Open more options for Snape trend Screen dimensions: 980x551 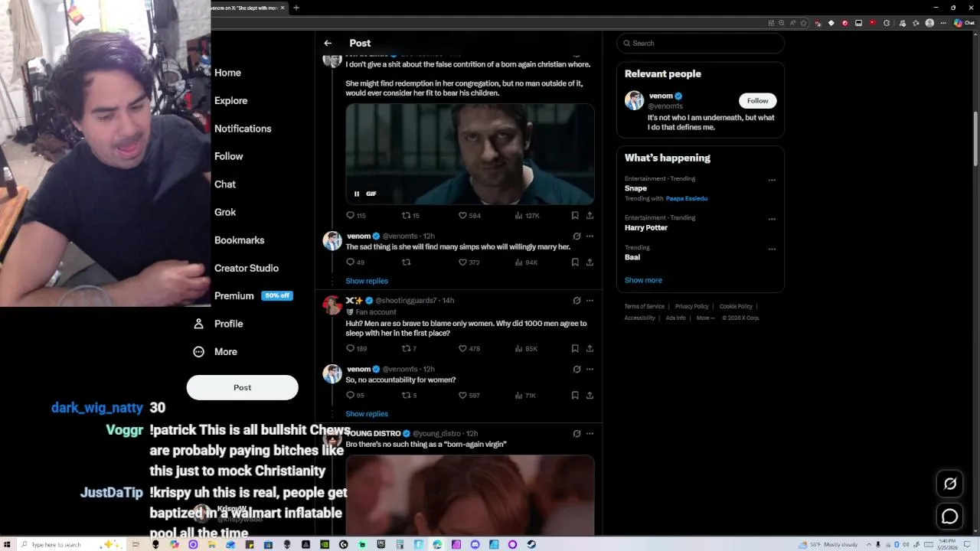772,181
